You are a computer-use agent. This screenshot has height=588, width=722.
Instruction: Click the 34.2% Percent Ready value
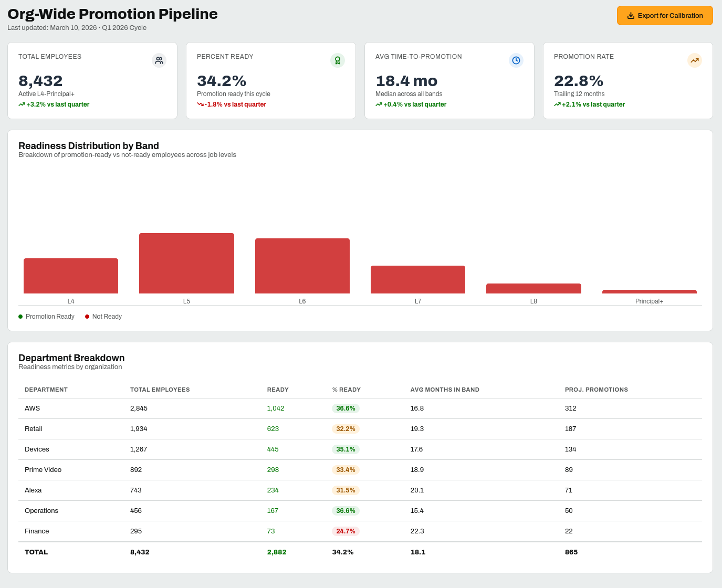(222, 81)
